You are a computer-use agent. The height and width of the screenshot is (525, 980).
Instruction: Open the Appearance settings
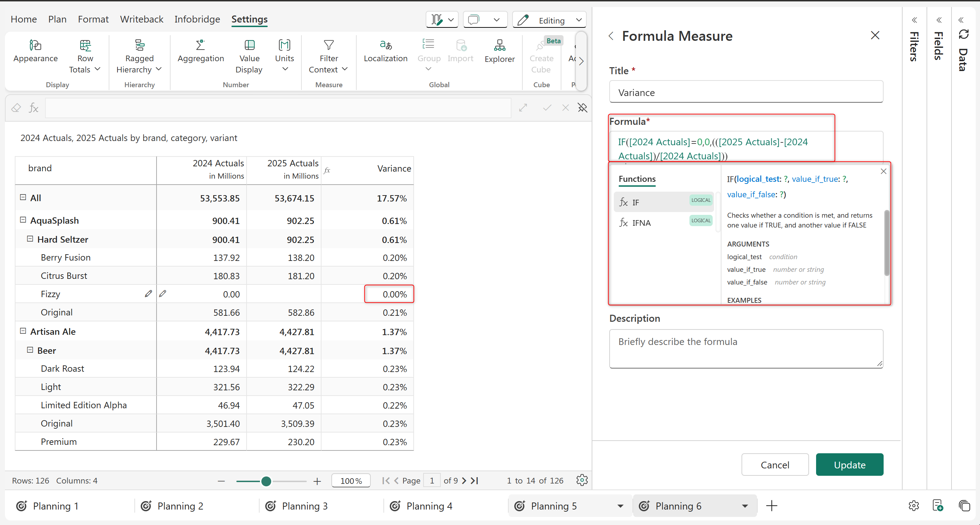[36, 51]
